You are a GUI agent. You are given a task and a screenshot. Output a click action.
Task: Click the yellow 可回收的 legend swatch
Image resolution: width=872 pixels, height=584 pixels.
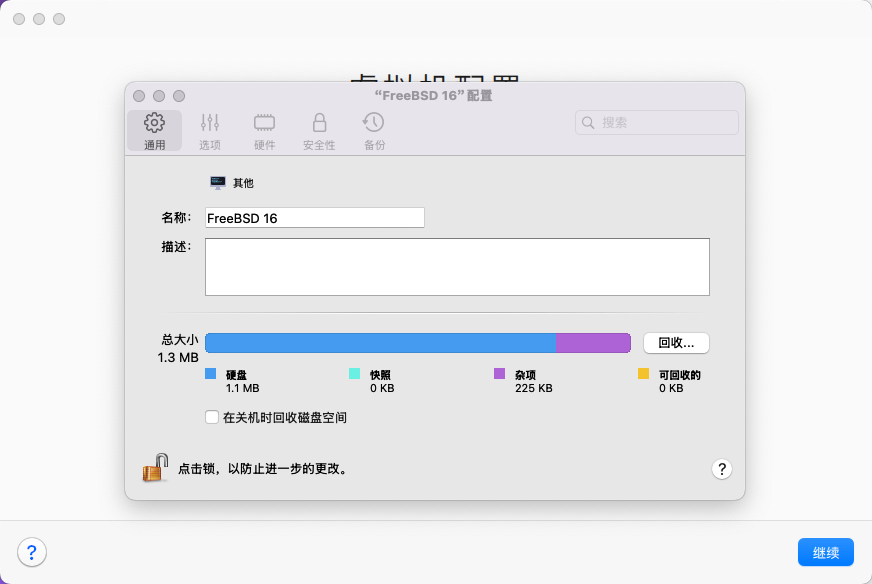[643, 373]
